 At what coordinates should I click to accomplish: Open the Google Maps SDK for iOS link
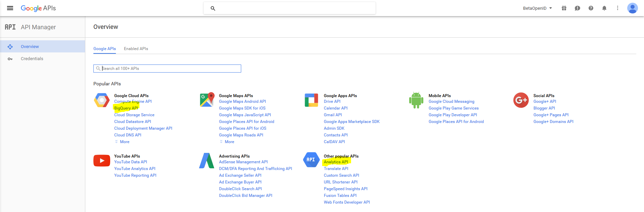(242, 108)
